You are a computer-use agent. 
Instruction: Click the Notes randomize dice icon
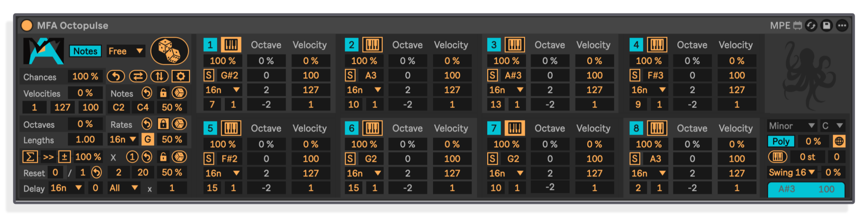pos(179,93)
